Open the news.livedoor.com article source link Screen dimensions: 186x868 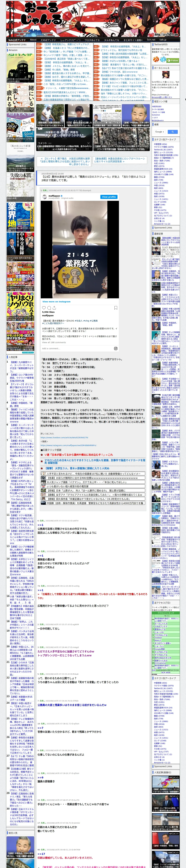point(64,437)
